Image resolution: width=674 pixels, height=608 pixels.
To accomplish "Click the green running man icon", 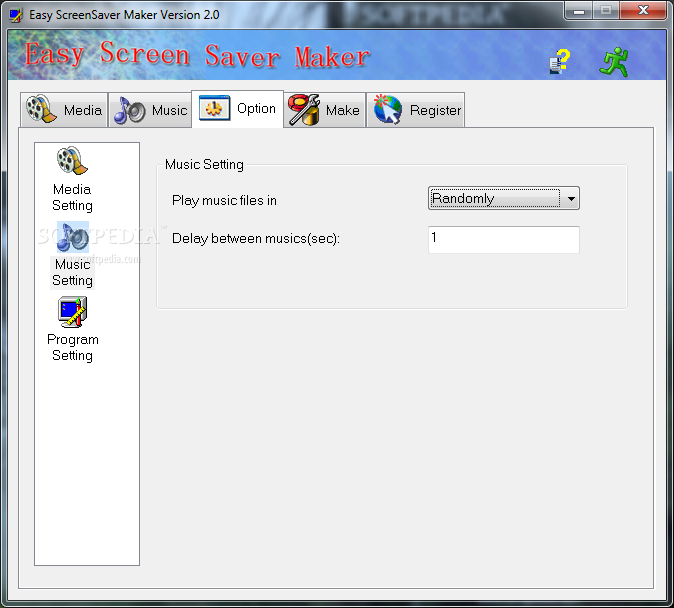I will (x=614, y=62).
